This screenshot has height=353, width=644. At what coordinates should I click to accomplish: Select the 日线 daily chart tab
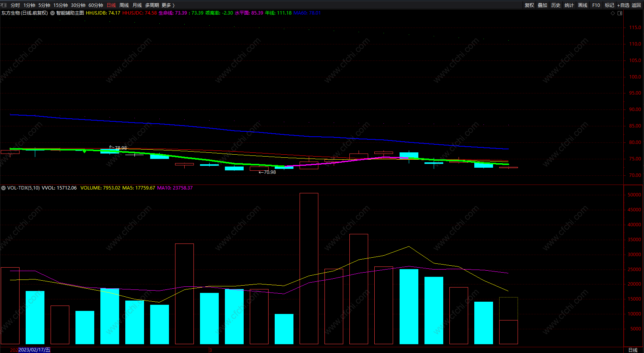click(111, 5)
